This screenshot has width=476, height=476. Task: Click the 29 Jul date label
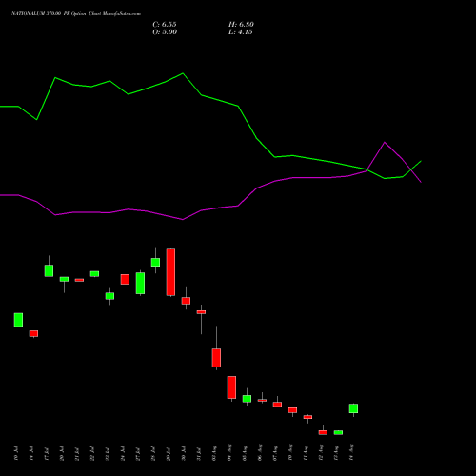[169, 453]
